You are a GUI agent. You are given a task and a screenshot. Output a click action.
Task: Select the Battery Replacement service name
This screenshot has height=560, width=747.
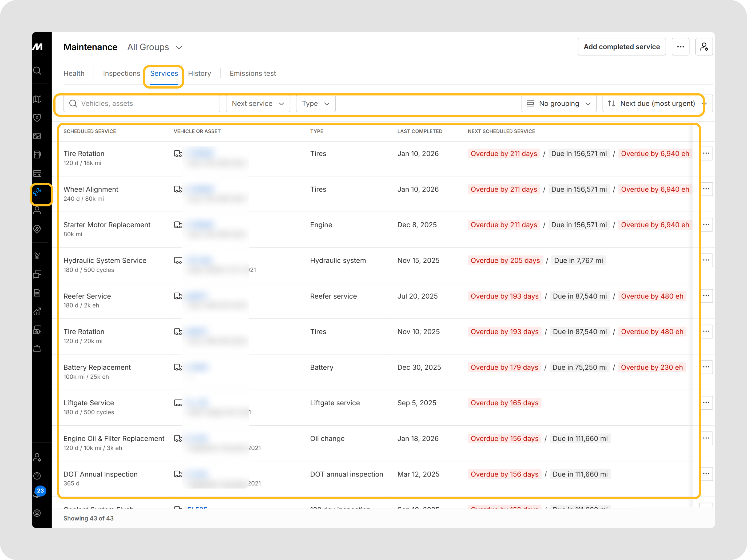97,367
